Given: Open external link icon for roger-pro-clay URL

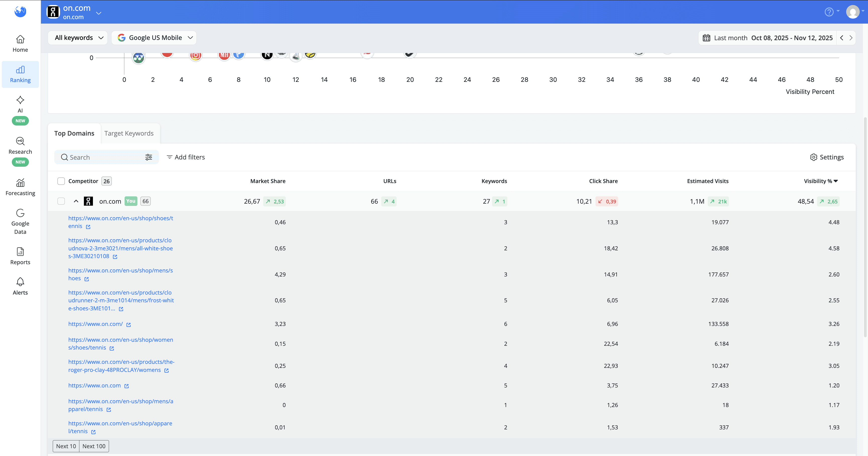Looking at the screenshot, I should coord(167,370).
